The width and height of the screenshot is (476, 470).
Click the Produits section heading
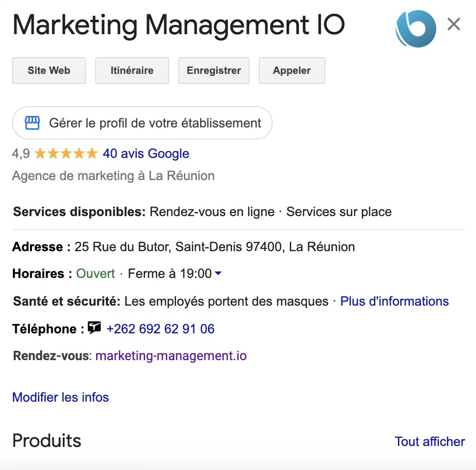[47, 440]
